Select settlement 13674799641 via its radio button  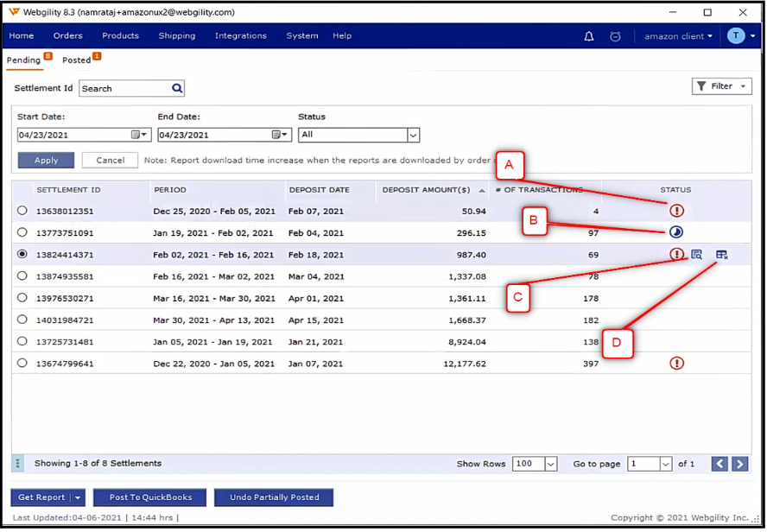pos(21,363)
